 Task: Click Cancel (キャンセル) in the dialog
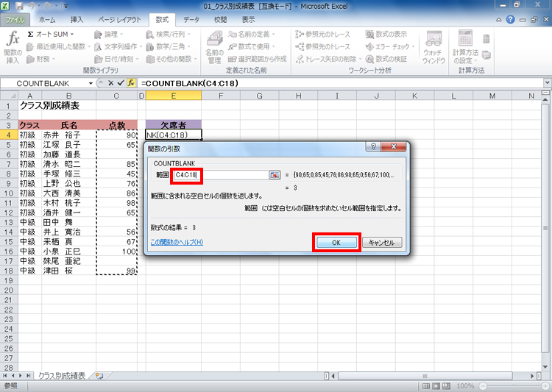click(382, 243)
